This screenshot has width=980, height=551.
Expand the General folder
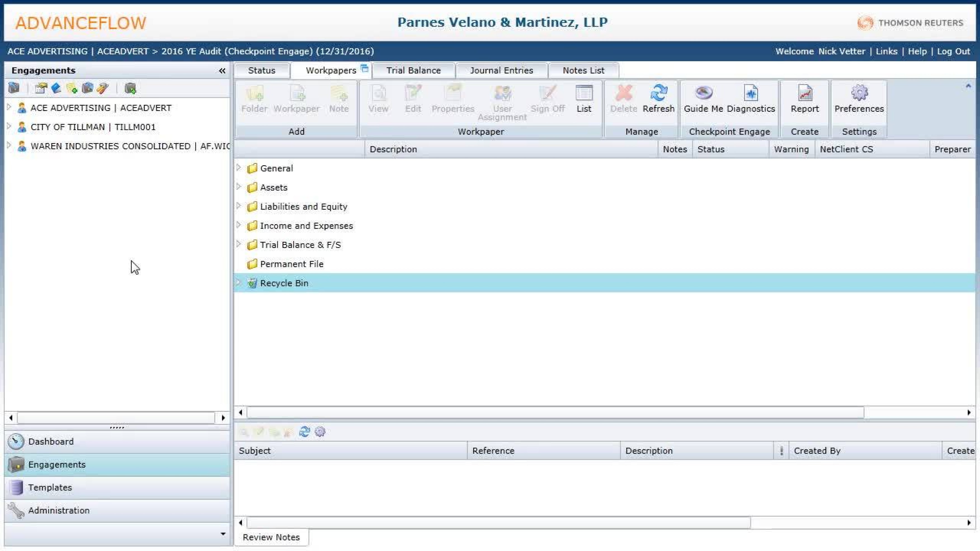pyautogui.click(x=239, y=168)
